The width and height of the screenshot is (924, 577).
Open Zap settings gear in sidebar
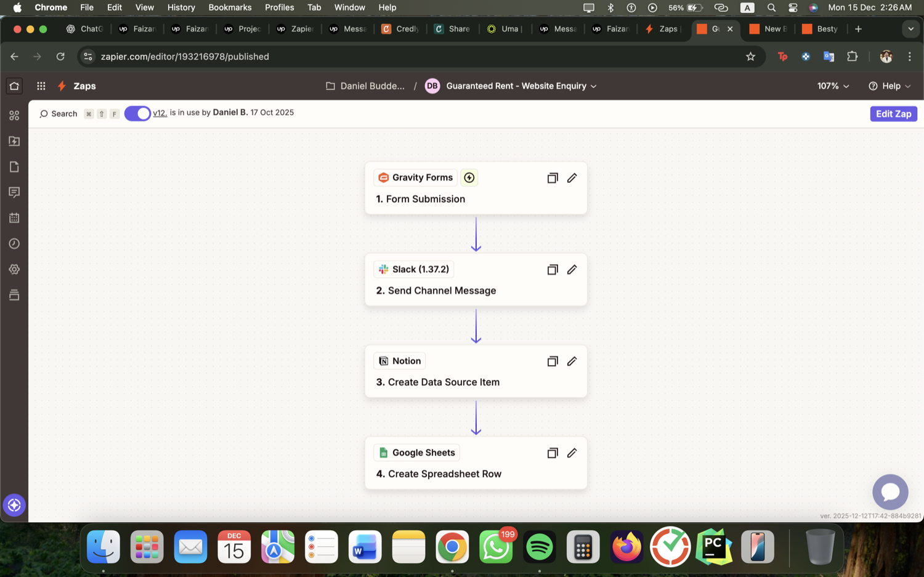14,269
